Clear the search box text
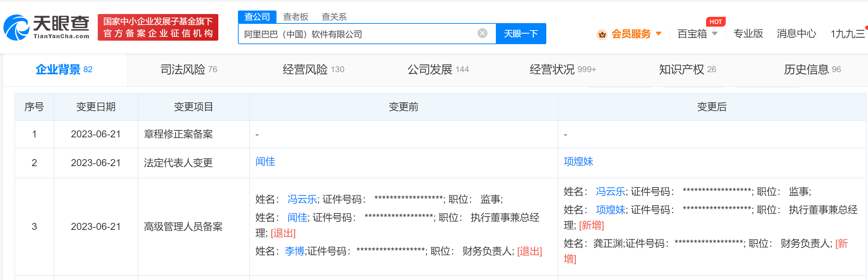Image resolution: width=868 pixels, height=280 pixels. [x=483, y=33]
